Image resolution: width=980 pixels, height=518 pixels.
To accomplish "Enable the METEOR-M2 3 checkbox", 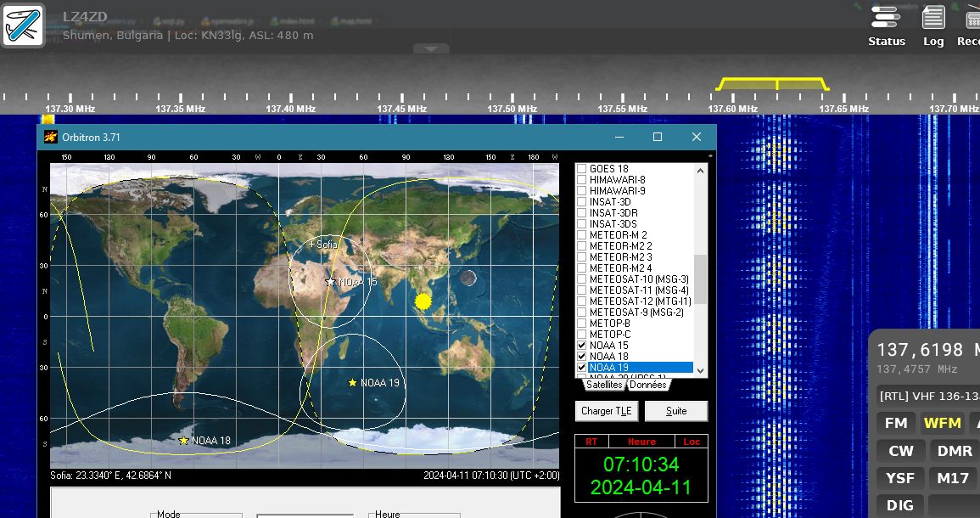I will 581,257.
